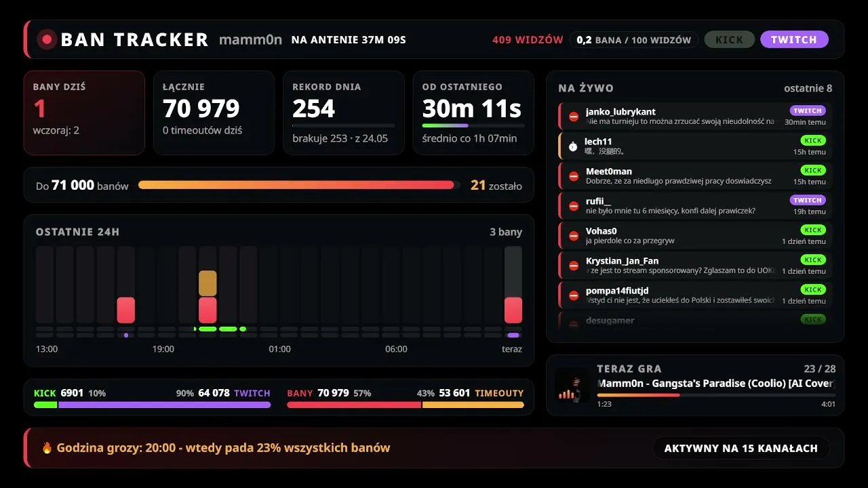Click the 53 601 TIMEOUTY total
This screenshot has height=488, width=868.
[x=481, y=393]
